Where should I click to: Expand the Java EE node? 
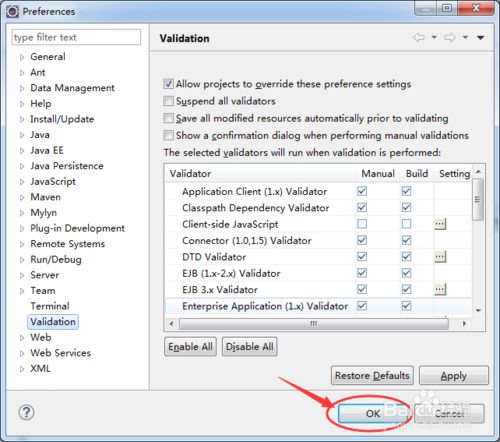click(x=22, y=151)
